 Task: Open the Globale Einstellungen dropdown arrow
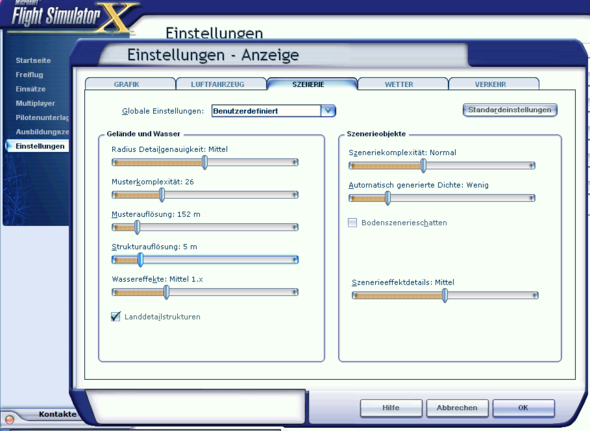pos(328,111)
